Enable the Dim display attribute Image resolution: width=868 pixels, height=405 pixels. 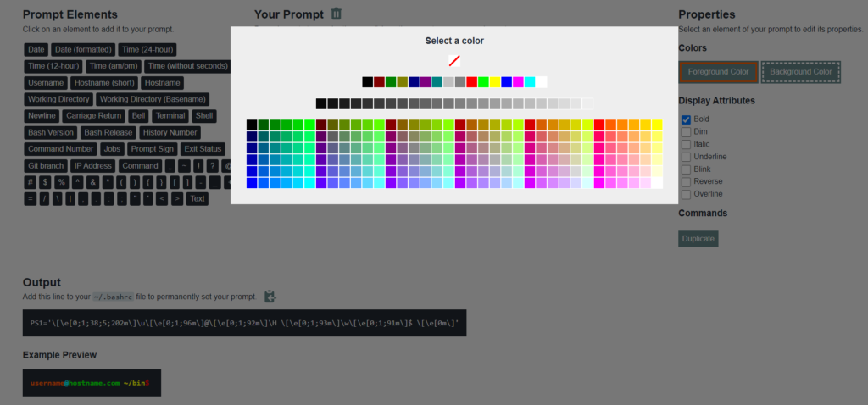click(686, 131)
